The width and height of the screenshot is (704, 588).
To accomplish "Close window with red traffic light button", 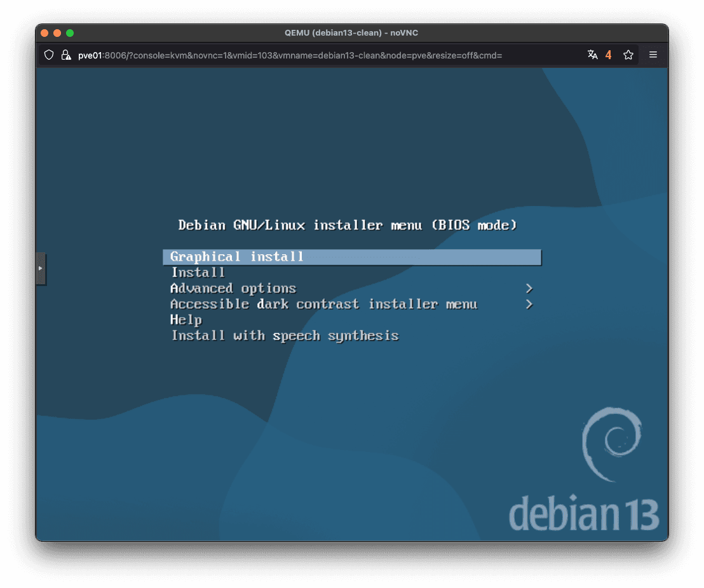I will (44, 33).
